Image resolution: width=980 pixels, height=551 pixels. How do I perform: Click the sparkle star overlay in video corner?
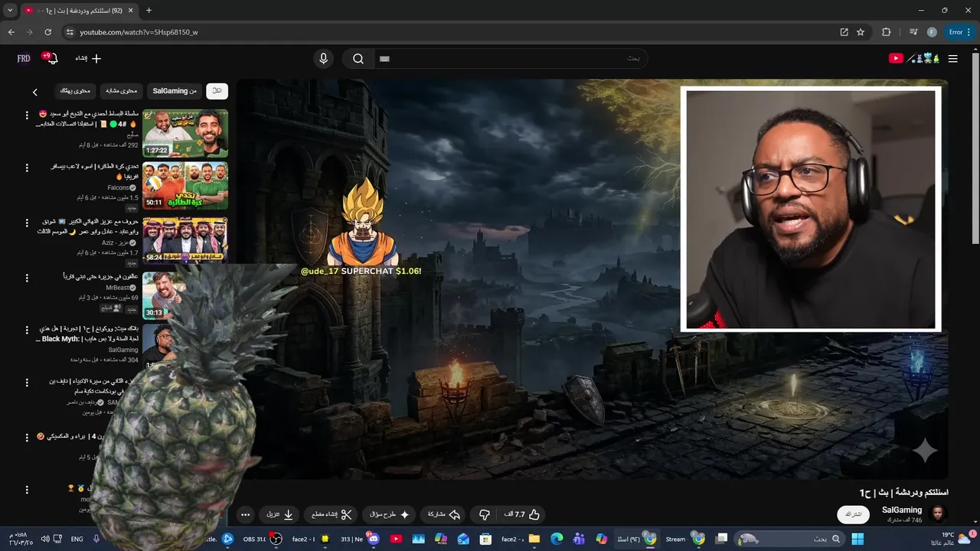click(925, 451)
